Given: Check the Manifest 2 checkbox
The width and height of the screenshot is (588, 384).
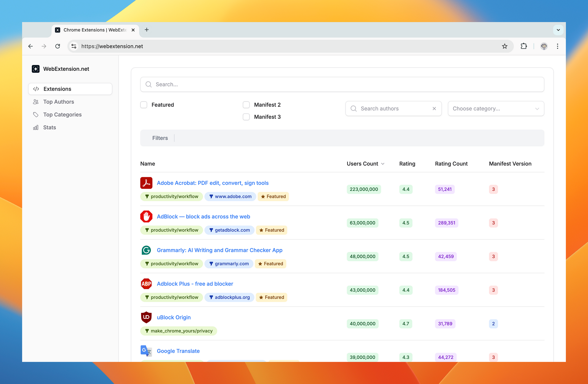Looking at the screenshot, I should 246,105.
